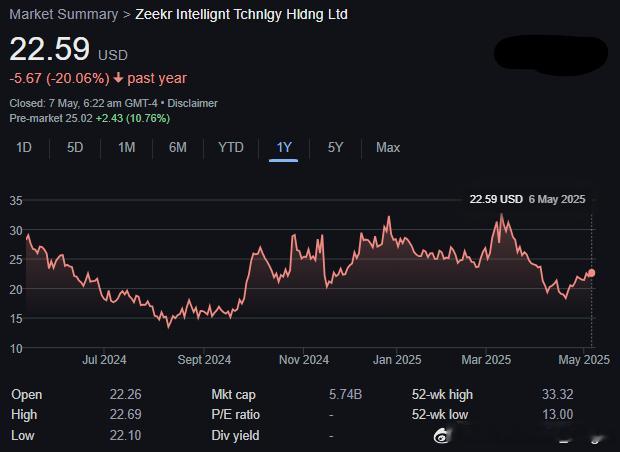This screenshot has width=620, height=452.
Task: Click the -5.67 (-20.06%) change text
Action: click(59, 78)
